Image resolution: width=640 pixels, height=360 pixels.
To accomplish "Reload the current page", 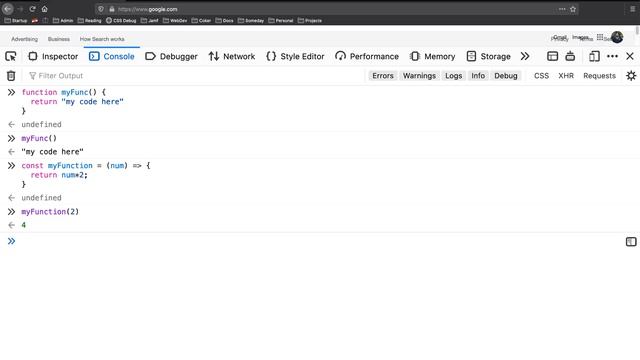I will [x=32, y=9].
